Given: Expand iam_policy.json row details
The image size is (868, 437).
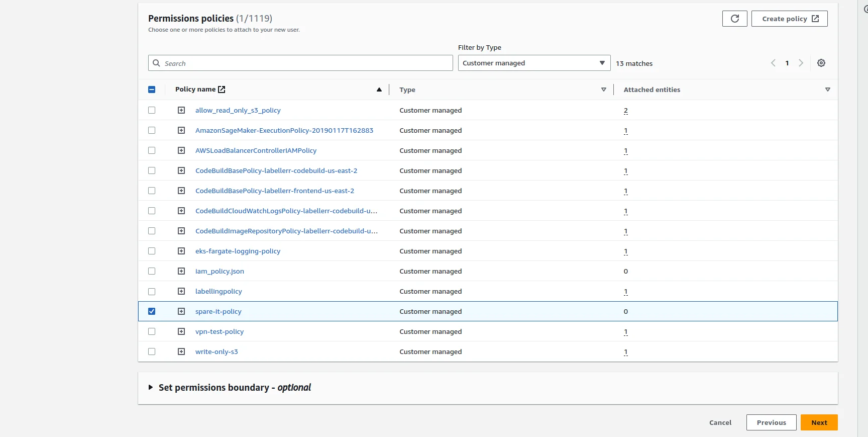Looking at the screenshot, I should [181, 271].
